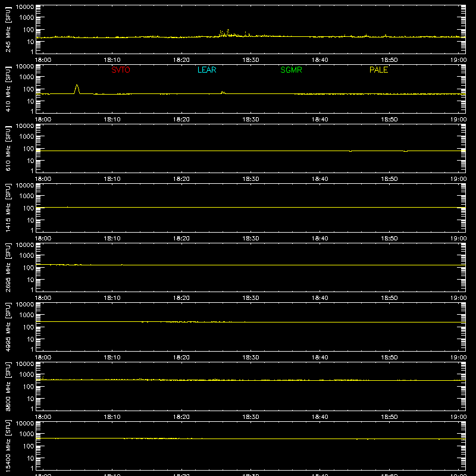This screenshot has width=476, height=476.
Task: Click the 245 MHz burst near 18:26
Action: point(226,33)
